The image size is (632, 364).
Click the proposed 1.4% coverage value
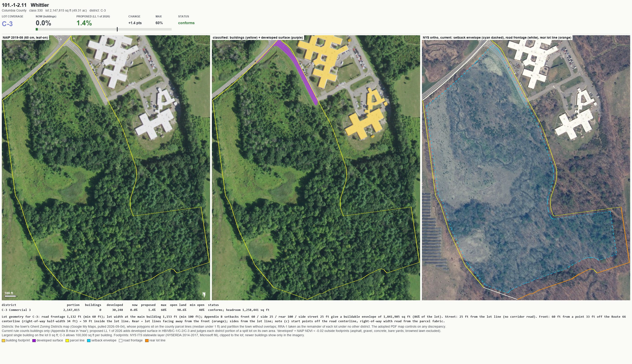84,23
